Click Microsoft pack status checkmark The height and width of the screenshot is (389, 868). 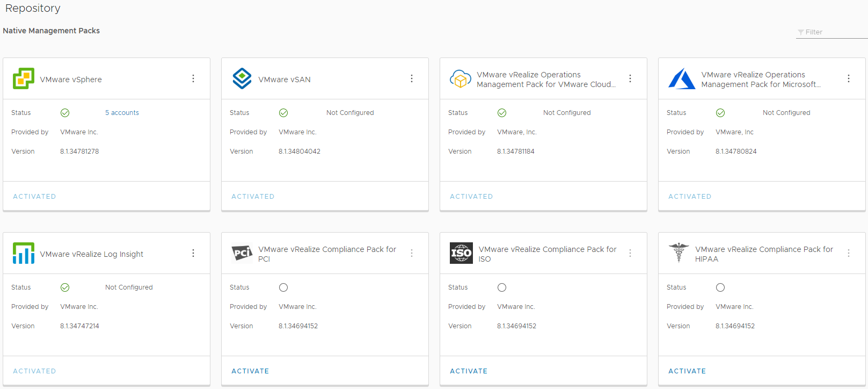(x=720, y=113)
